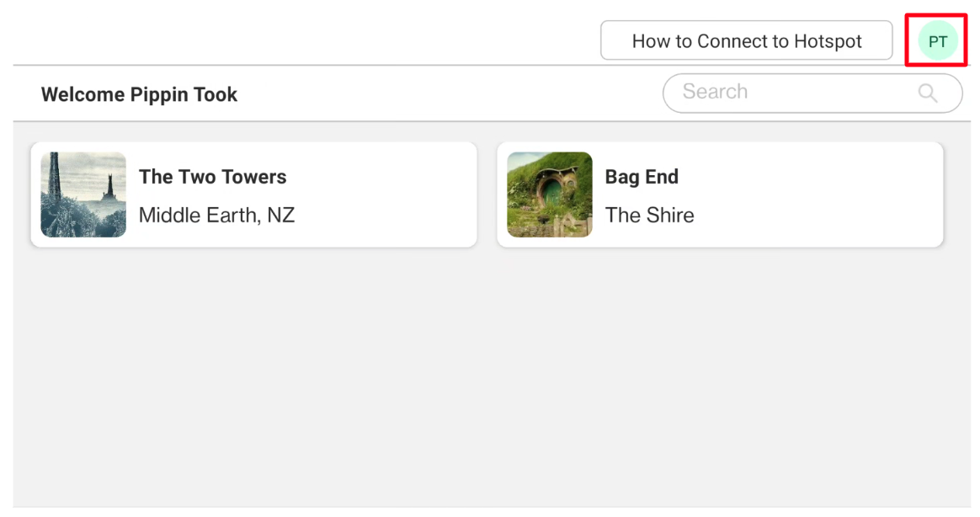The image size is (980, 517).
Task: Open the PT user profile avatar
Action: coord(938,41)
